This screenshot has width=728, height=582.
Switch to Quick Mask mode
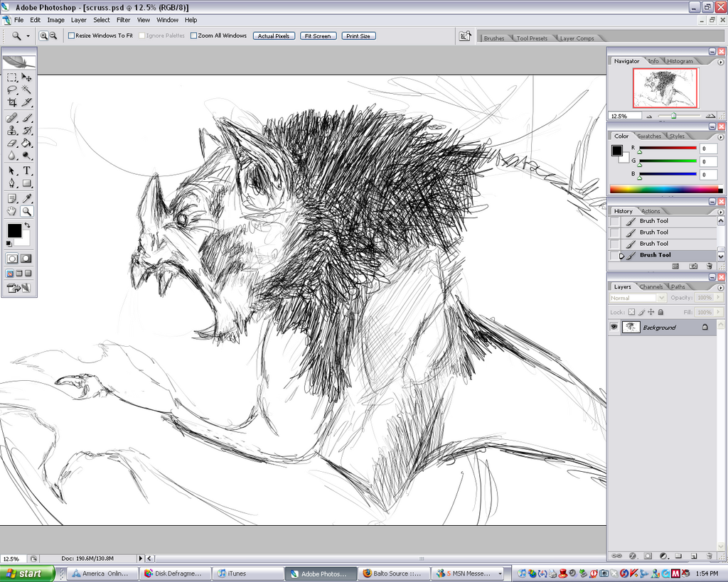[x=26, y=259]
